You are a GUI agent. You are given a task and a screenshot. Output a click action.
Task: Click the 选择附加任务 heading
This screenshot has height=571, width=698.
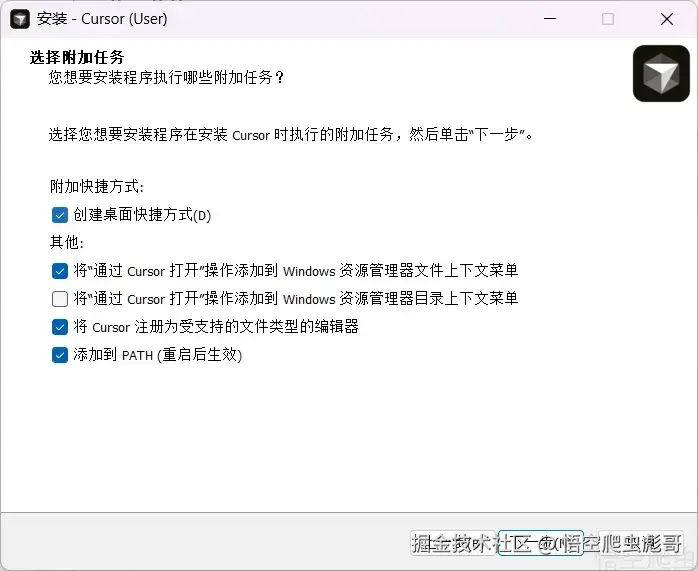pyautogui.click(x=77, y=57)
